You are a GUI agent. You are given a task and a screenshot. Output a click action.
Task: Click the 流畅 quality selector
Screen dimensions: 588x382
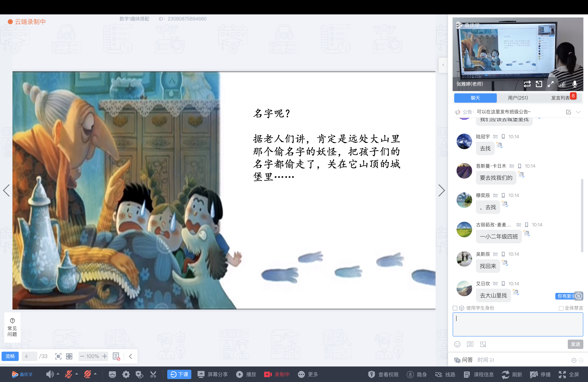(10, 356)
